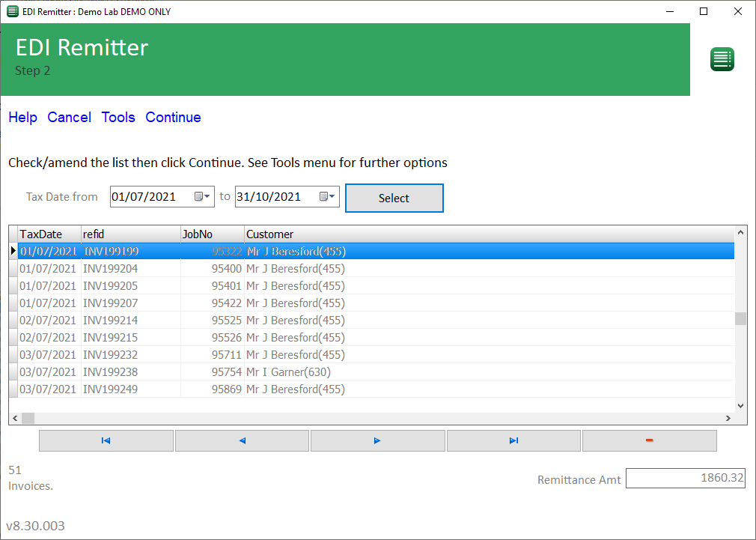Jump to the first record navigation icon

[105, 440]
